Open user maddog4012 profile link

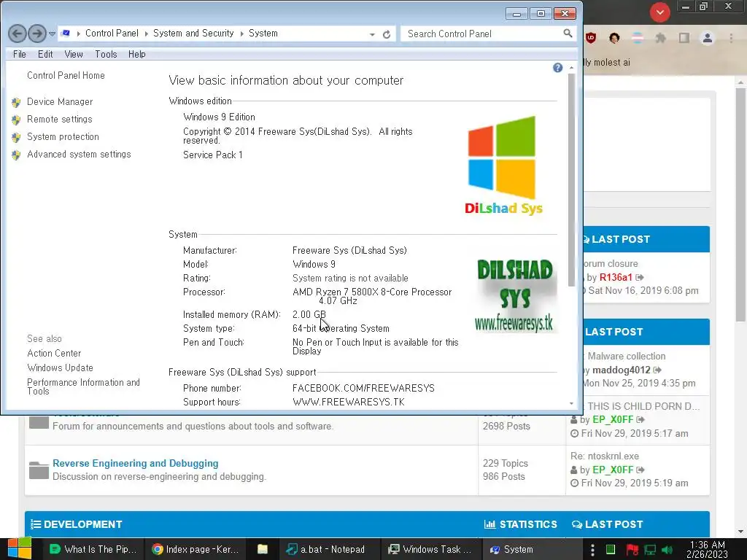click(622, 370)
